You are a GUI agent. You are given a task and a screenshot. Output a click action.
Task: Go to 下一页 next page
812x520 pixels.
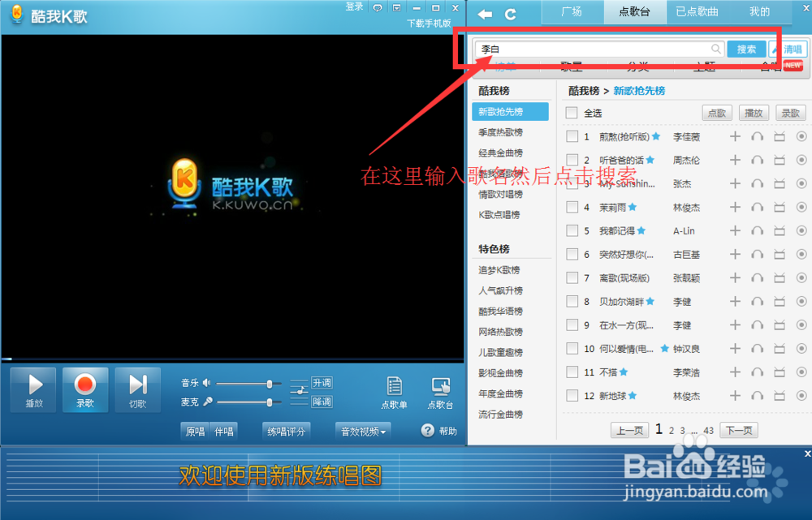(739, 430)
